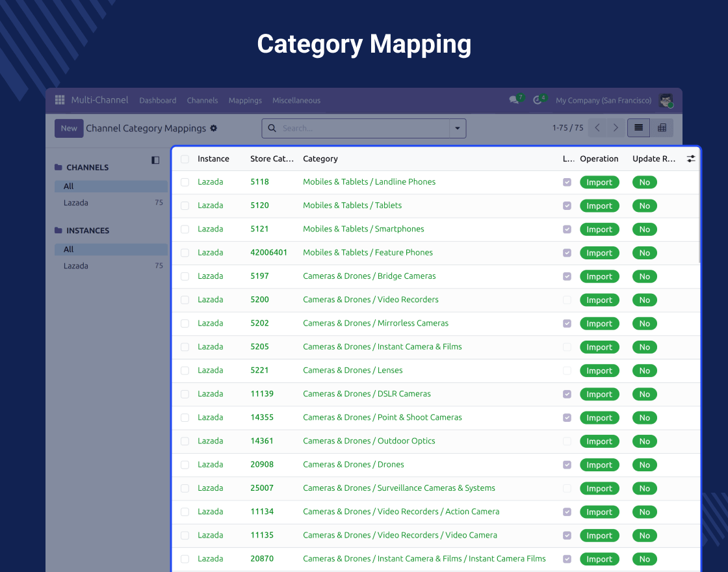Open the gear actions menu beside title

[x=214, y=128]
